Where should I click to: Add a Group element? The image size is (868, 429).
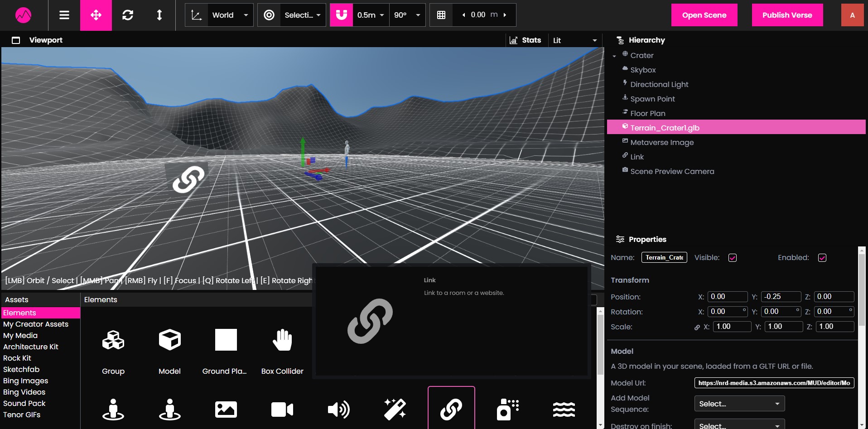pyautogui.click(x=113, y=351)
